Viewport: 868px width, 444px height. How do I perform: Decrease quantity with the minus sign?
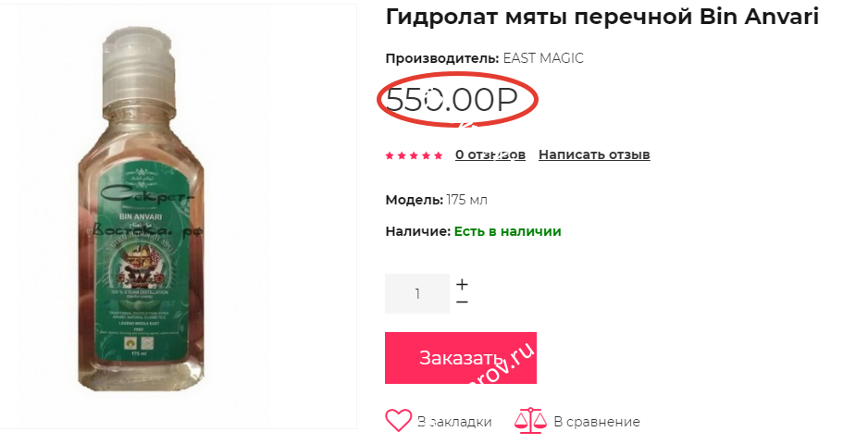[x=462, y=302]
